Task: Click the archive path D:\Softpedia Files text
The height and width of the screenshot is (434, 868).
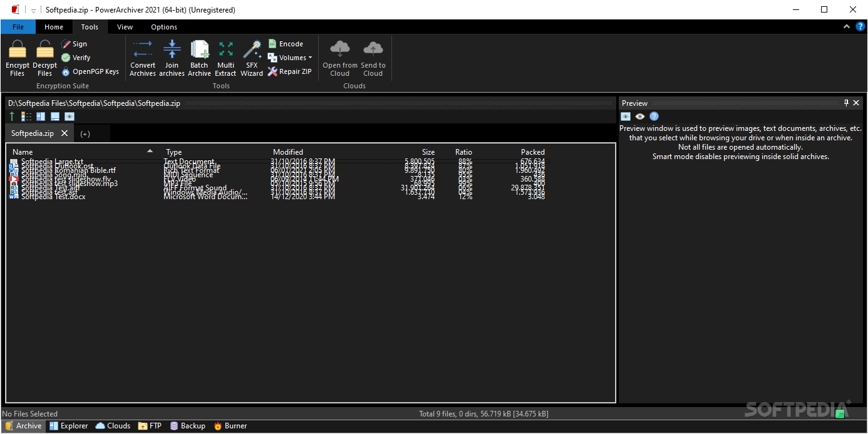Action: (x=94, y=103)
